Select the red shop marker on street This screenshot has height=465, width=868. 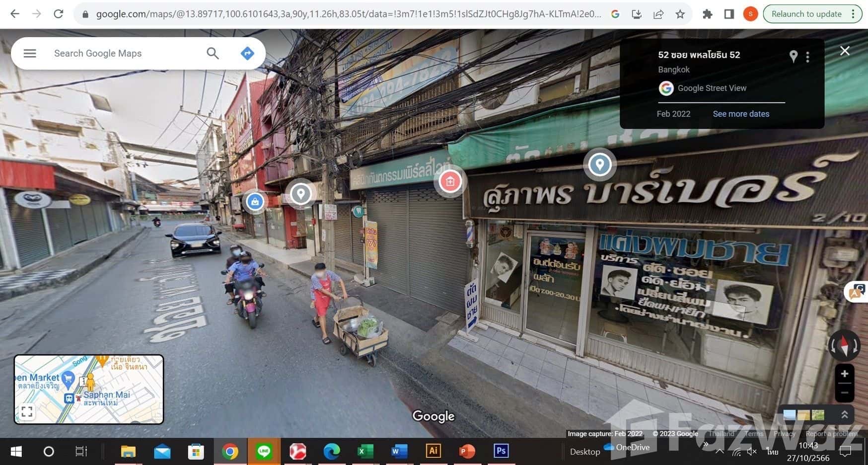click(450, 181)
